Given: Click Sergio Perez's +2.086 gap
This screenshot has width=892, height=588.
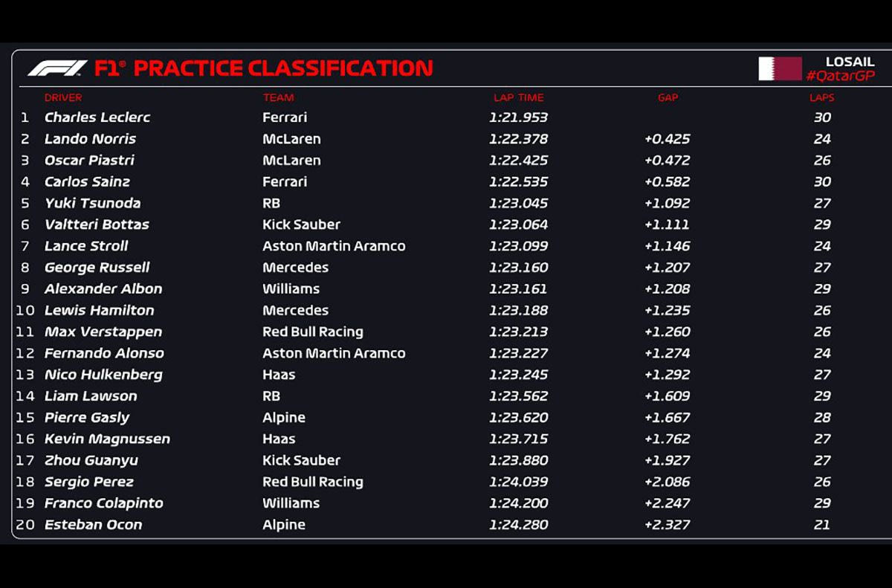Looking at the screenshot, I should pyautogui.click(x=667, y=482).
